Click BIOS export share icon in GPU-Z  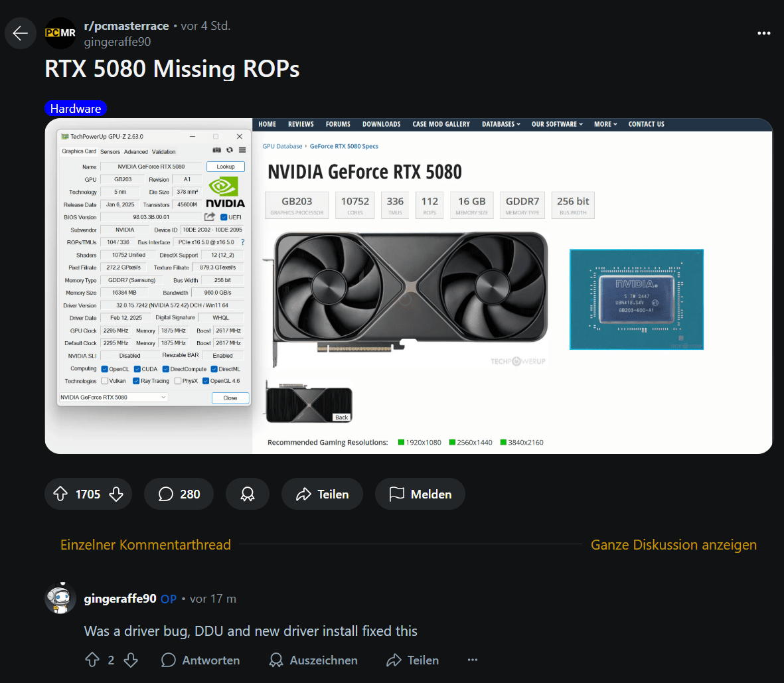(x=210, y=216)
